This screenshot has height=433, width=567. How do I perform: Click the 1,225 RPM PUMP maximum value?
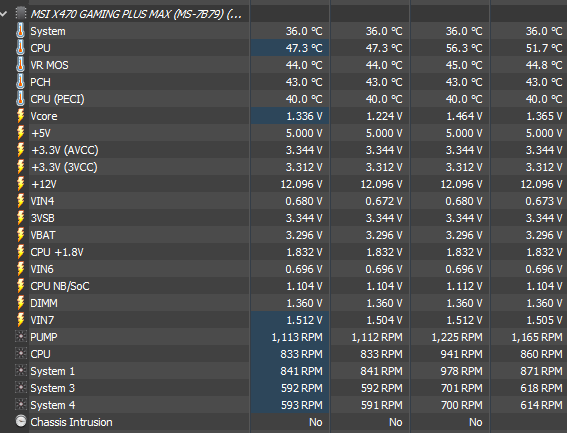tap(457, 337)
